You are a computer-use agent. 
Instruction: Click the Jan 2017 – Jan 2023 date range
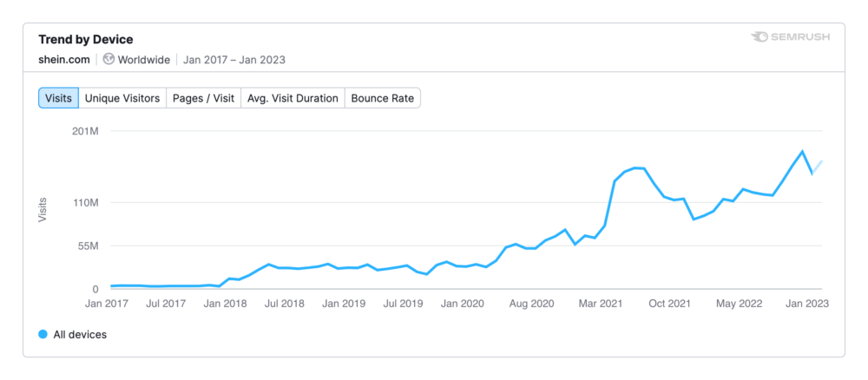coord(234,60)
